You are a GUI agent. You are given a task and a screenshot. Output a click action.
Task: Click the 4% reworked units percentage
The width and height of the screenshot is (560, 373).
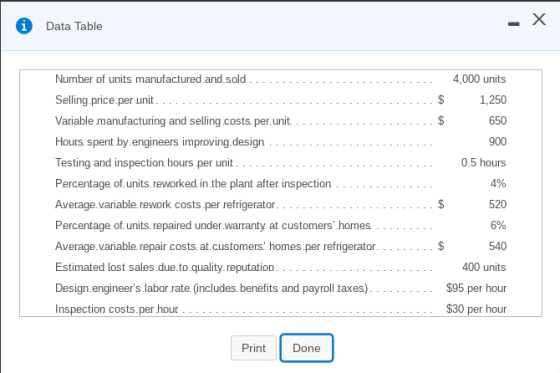click(x=498, y=183)
